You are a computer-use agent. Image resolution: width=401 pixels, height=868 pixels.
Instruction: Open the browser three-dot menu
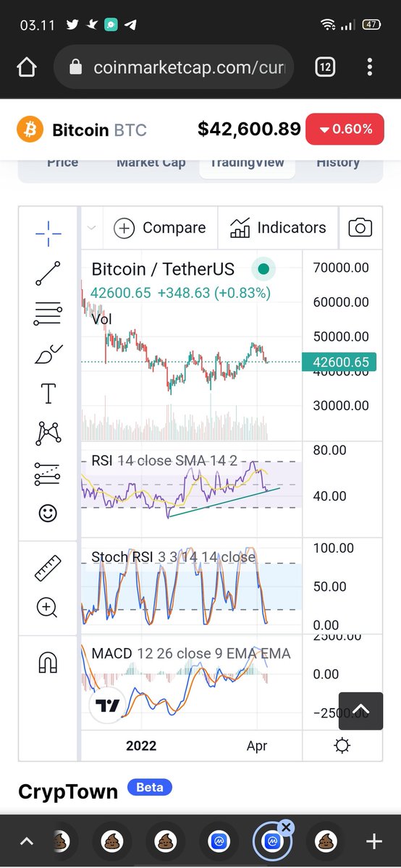point(370,67)
